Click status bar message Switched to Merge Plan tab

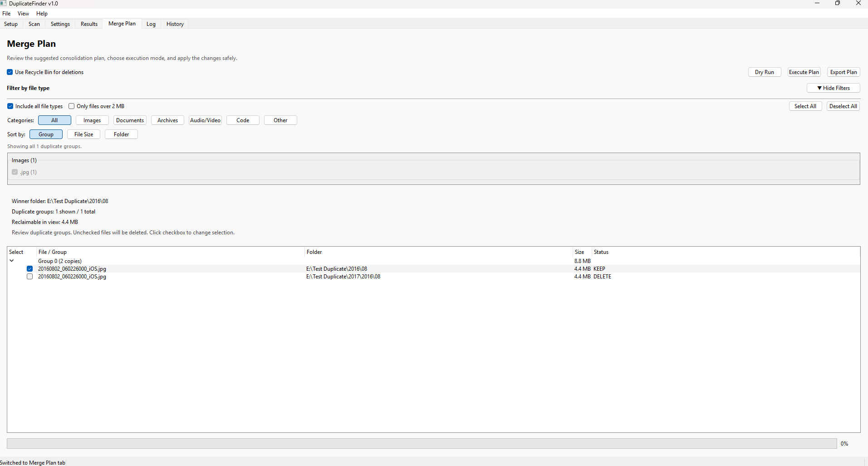click(x=33, y=462)
